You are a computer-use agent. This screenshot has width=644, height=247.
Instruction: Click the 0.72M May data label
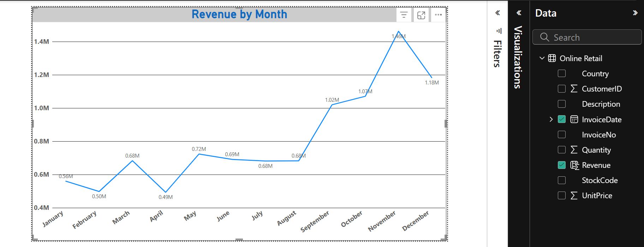coord(199,149)
